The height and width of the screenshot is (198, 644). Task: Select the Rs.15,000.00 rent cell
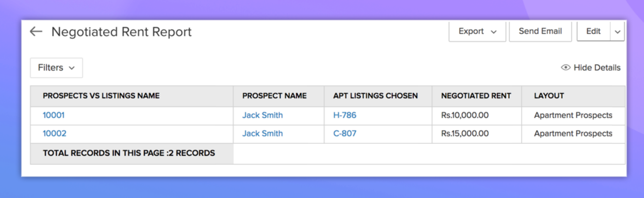click(x=465, y=134)
